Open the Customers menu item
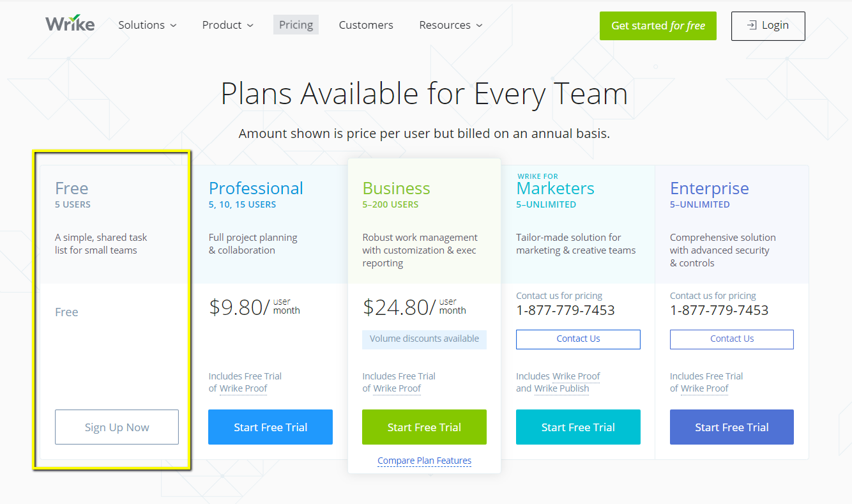The height and width of the screenshot is (504, 852). (x=366, y=26)
